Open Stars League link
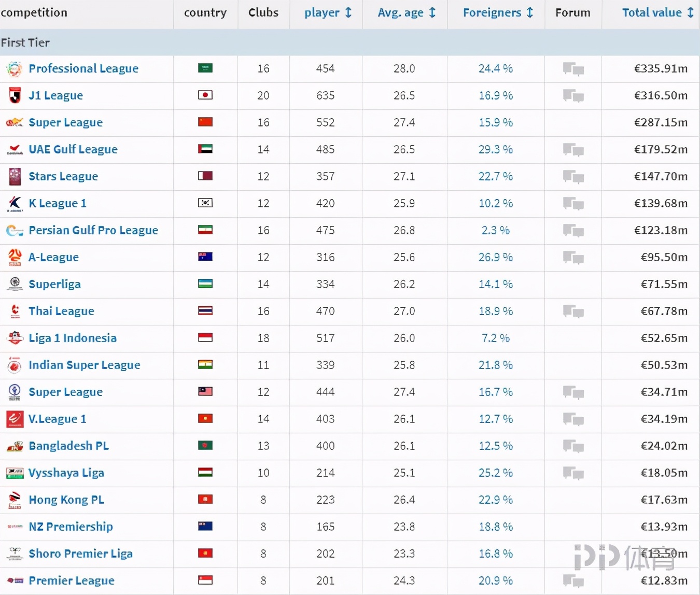 (63, 176)
